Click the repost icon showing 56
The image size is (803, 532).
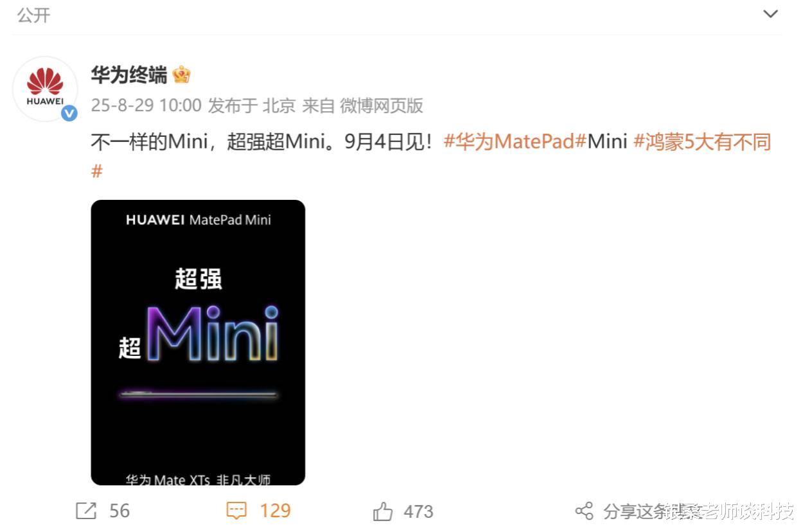coord(86,511)
